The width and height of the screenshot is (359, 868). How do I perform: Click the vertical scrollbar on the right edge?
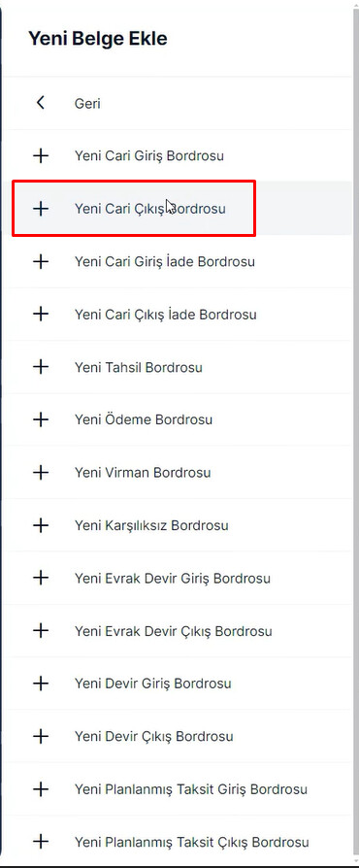356,432
